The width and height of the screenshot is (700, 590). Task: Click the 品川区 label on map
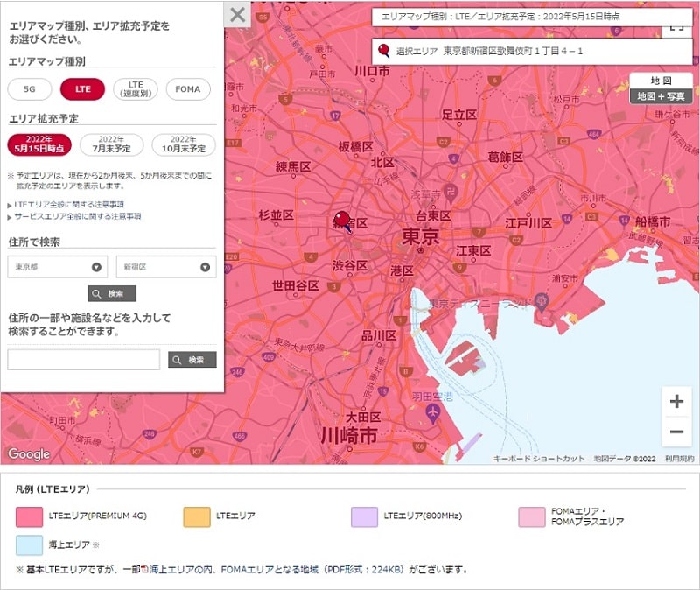[x=379, y=336]
